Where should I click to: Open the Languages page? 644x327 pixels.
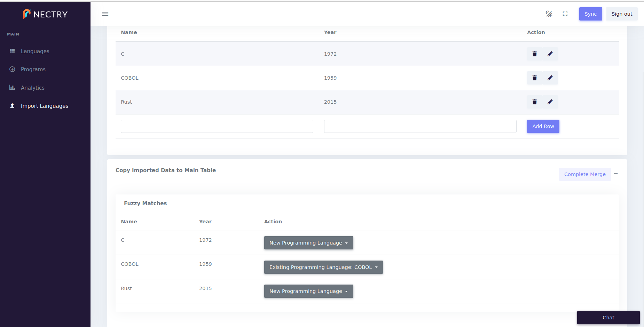point(35,51)
